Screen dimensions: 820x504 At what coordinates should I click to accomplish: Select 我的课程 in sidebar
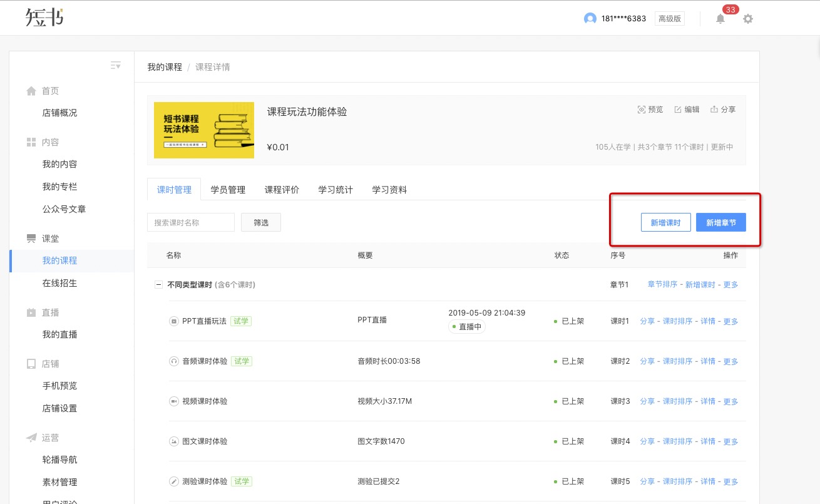tap(59, 260)
